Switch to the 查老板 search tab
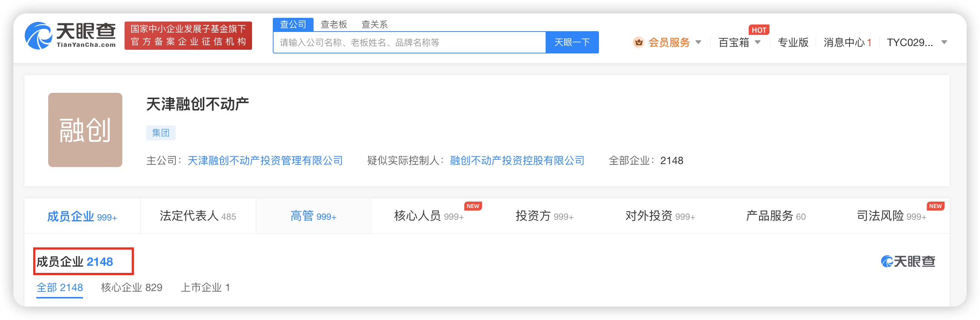Image resolution: width=980 pixels, height=320 pixels. click(334, 25)
